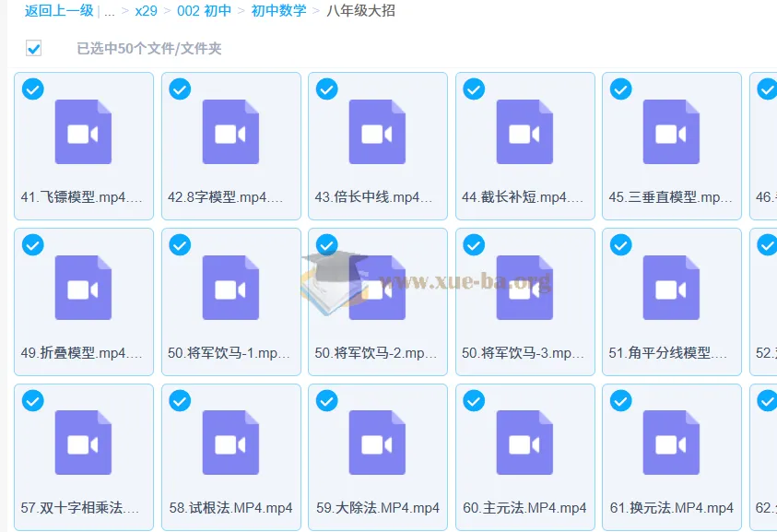The width and height of the screenshot is (777, 532).
Task: Open file named 59.大除法.MP4.mp4
Action: pos(377,508)
